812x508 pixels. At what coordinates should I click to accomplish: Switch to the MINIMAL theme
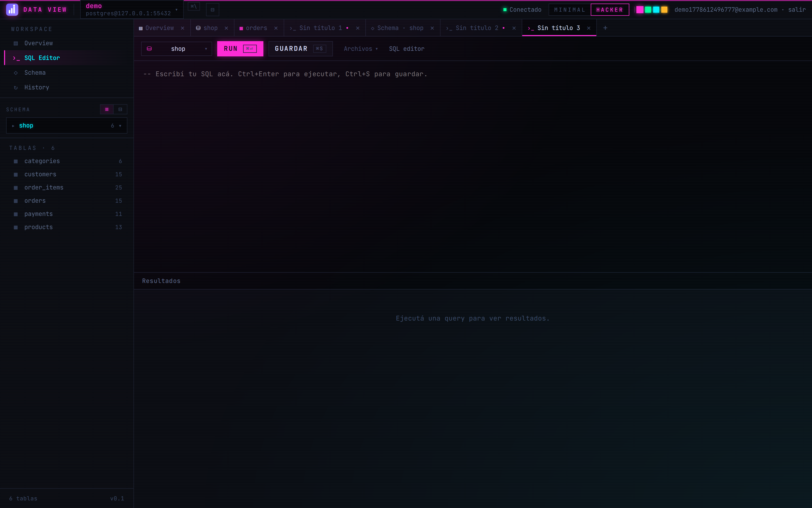(570, 10)
